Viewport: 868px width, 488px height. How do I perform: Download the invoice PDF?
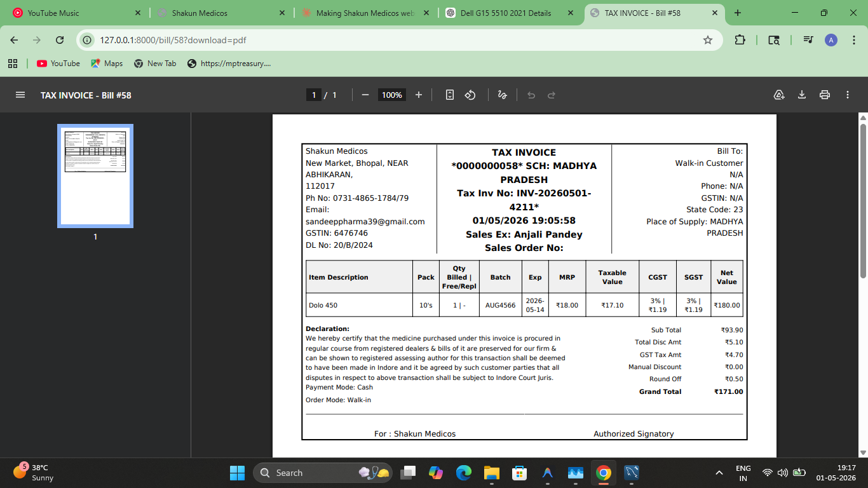[x=802, y=95]
